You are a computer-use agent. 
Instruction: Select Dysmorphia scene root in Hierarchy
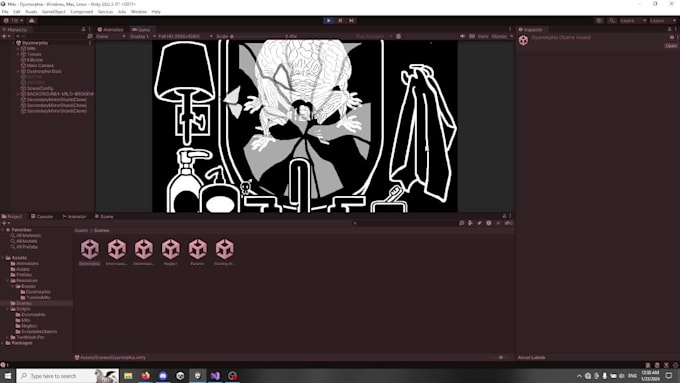click(35, 43)
